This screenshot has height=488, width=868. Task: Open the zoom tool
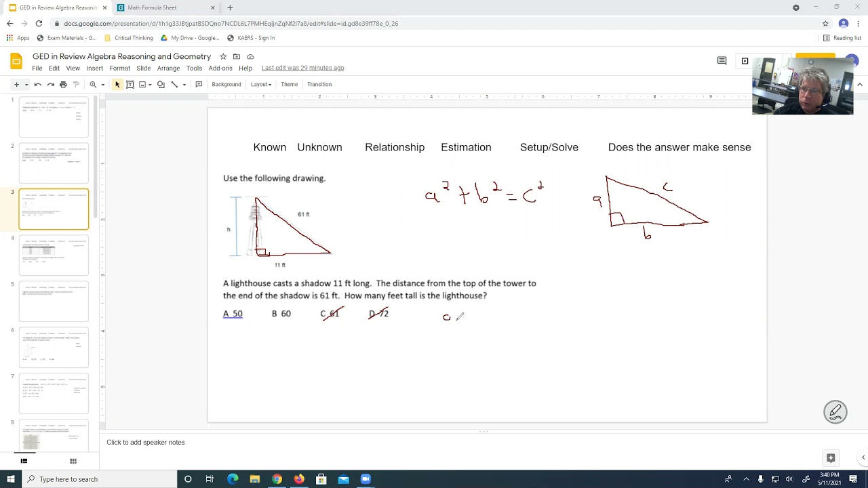(93, 85)
